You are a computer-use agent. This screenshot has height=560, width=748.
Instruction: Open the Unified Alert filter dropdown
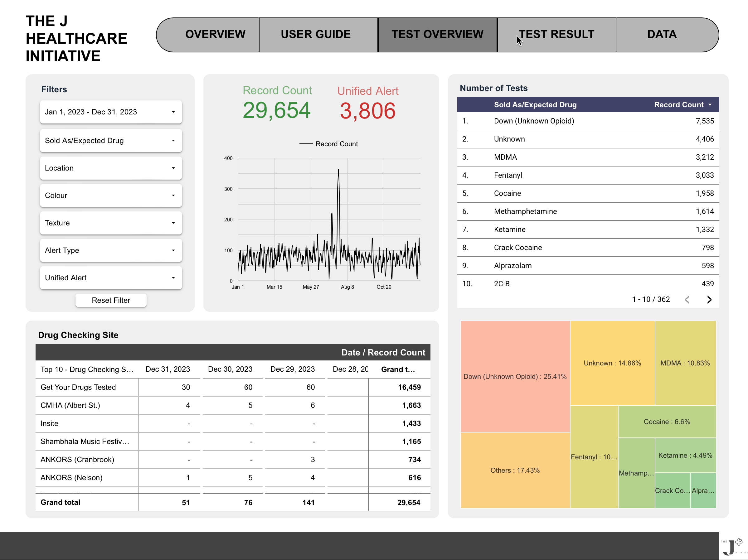point(111,278)
